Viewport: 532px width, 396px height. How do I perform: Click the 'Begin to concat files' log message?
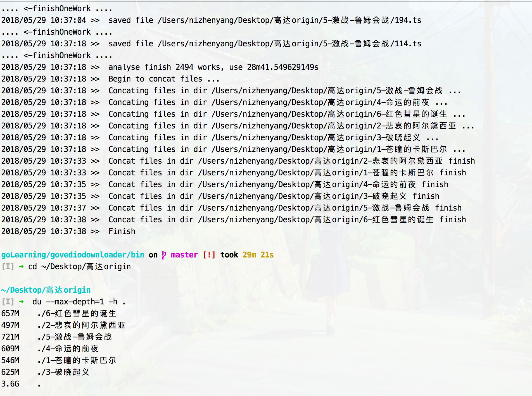(x=164, y=79)
